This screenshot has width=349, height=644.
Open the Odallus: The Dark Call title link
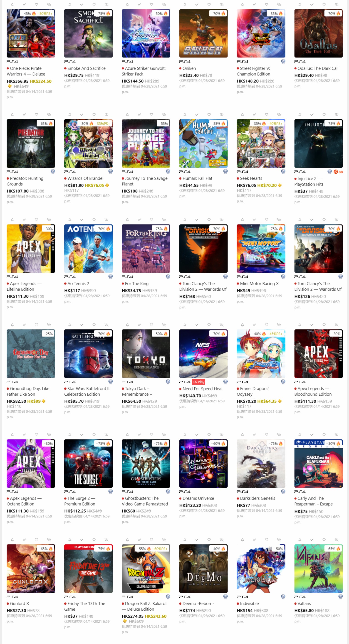pos(318,68)
